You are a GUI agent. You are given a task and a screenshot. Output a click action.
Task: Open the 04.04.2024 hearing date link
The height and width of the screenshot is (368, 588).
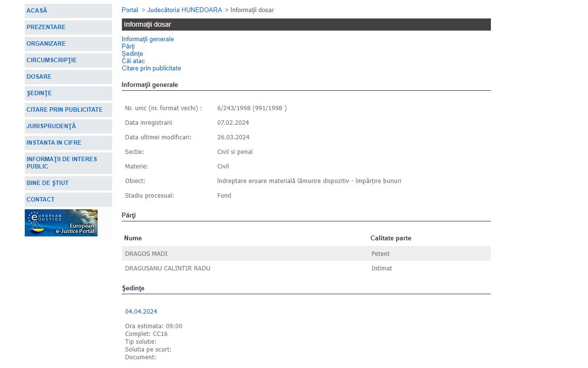[141, 312]
